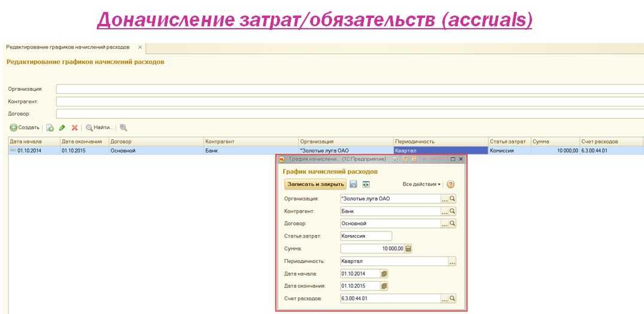Viewport: 644px width, 314px height.
Task: Open the Все действия dropdown menu
Action: [421, 184]
